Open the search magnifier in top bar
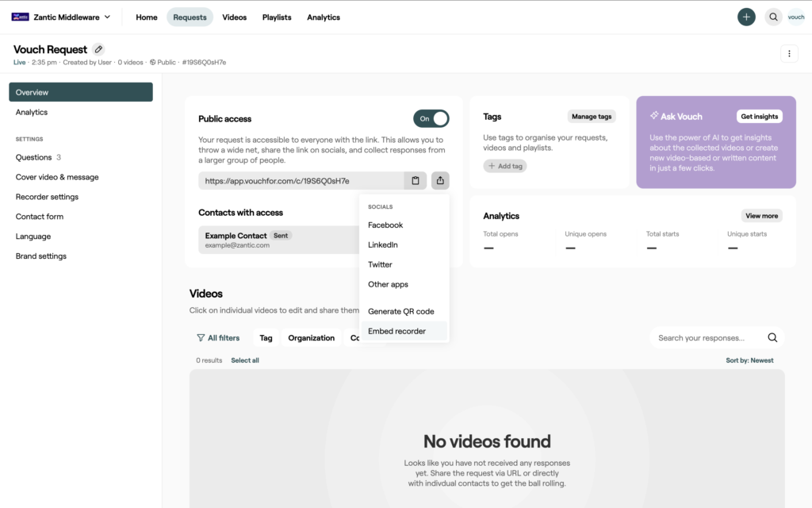Viewport: 812px width, 508px height. (x=773, y=17)
